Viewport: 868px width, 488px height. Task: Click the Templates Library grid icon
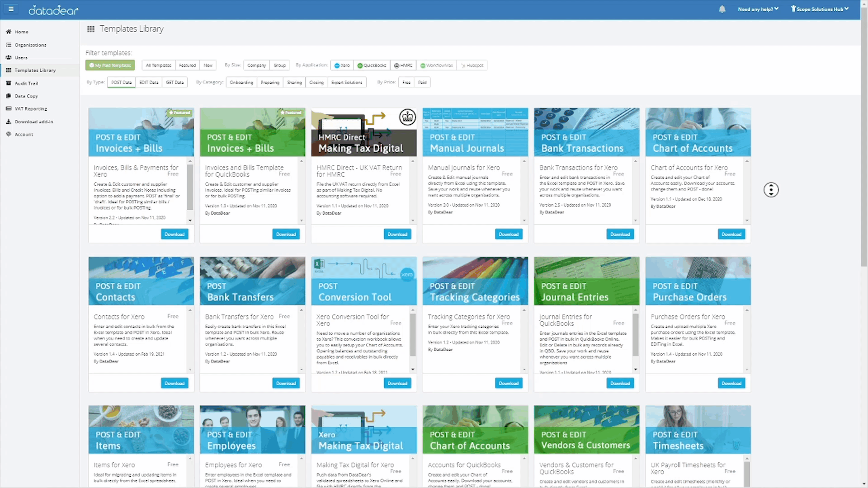coord(91,29)
